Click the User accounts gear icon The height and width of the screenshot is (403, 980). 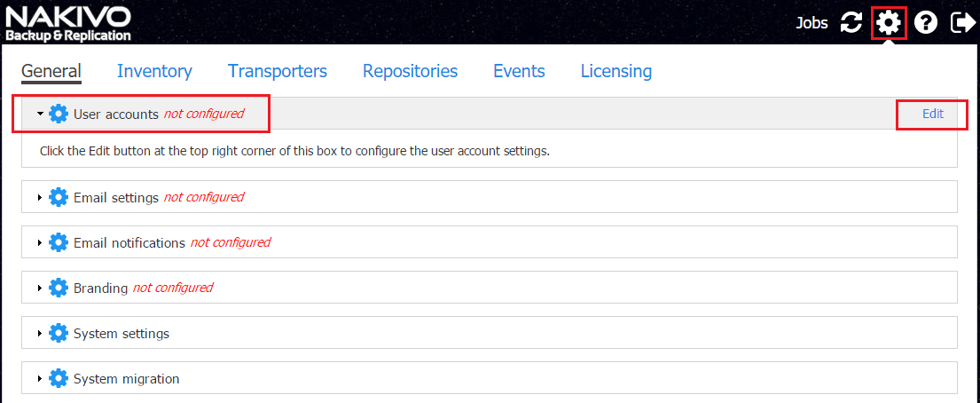click(x=59, y=114)
